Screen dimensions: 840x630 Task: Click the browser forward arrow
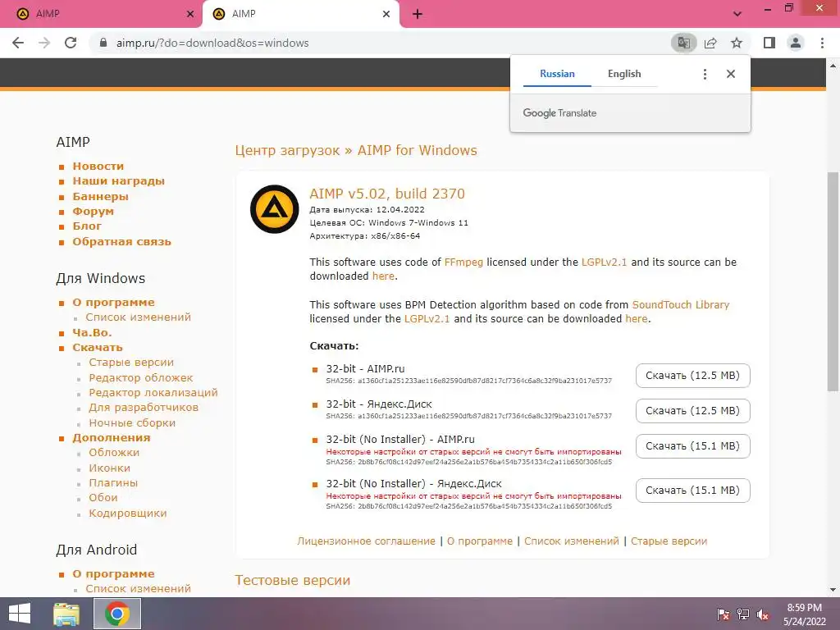click(44, 43)
